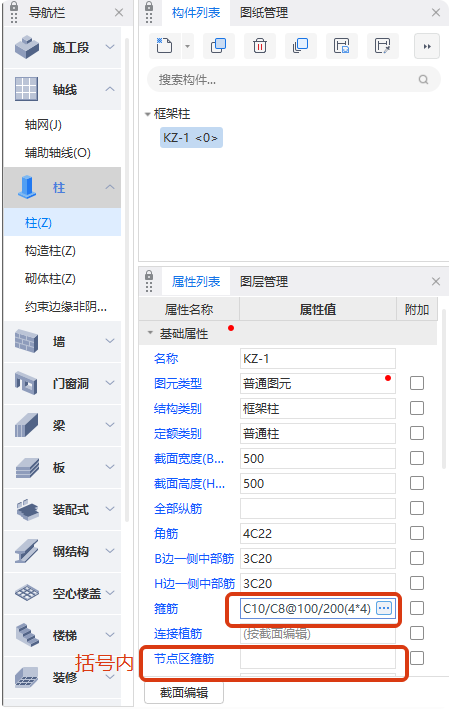Click the extract component archive icon
This screenshot has width=449, height=709.
point(383,46)
